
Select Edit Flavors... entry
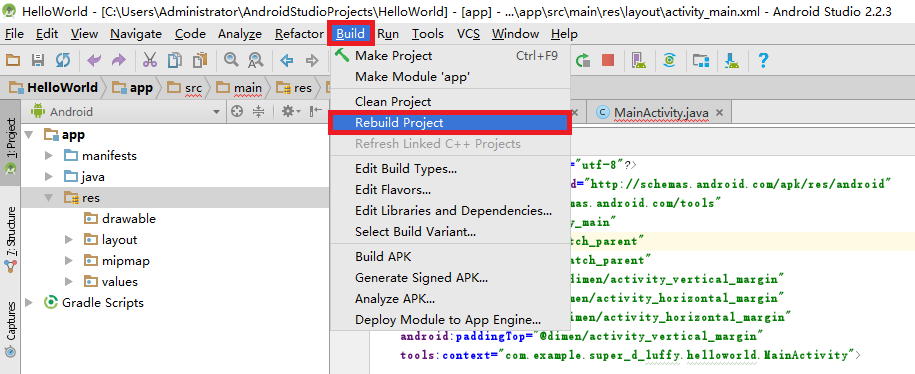point(449,190)
